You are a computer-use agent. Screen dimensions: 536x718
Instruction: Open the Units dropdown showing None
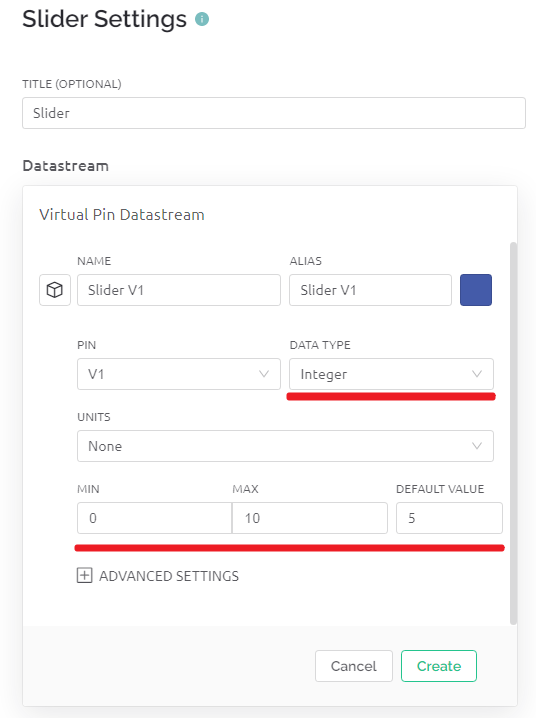pos(285,446)
